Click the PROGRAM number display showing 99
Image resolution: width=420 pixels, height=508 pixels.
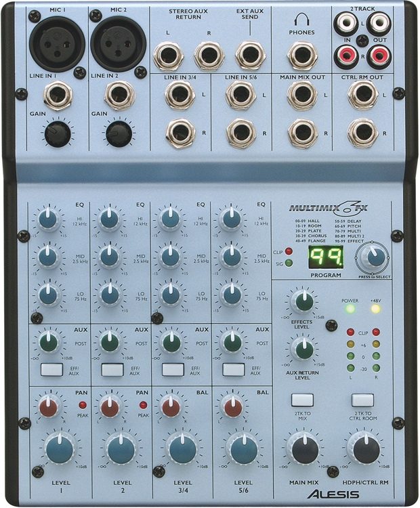pyautogui.click(x=326, y=257)
